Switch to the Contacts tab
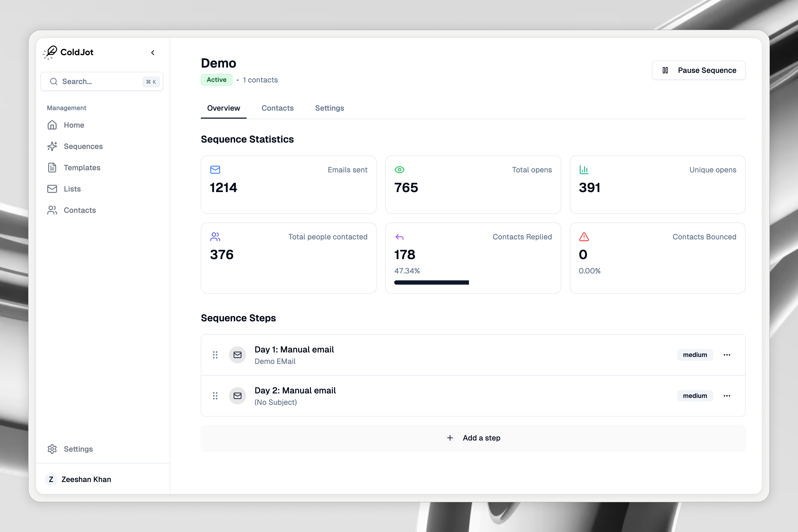798x532 pixels. [277, 108]
